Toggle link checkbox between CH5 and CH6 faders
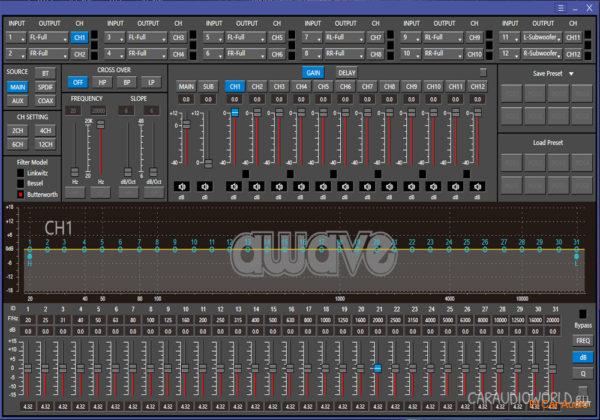 334,174
